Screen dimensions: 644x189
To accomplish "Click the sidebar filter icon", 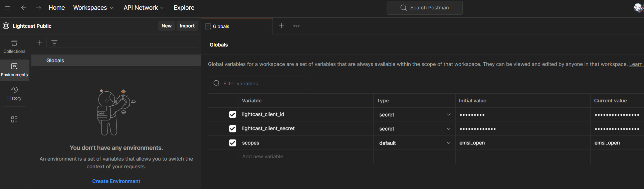I will click(54, 43).
